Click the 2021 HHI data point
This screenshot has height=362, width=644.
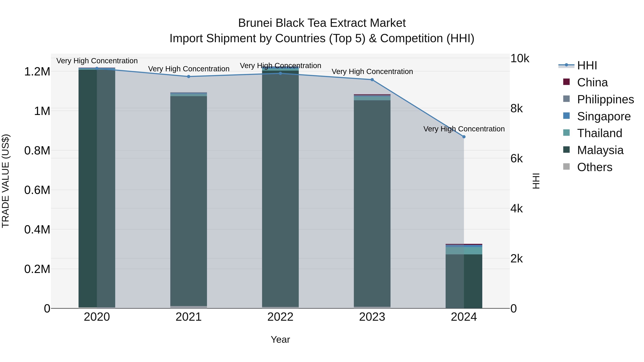point(189,77)
